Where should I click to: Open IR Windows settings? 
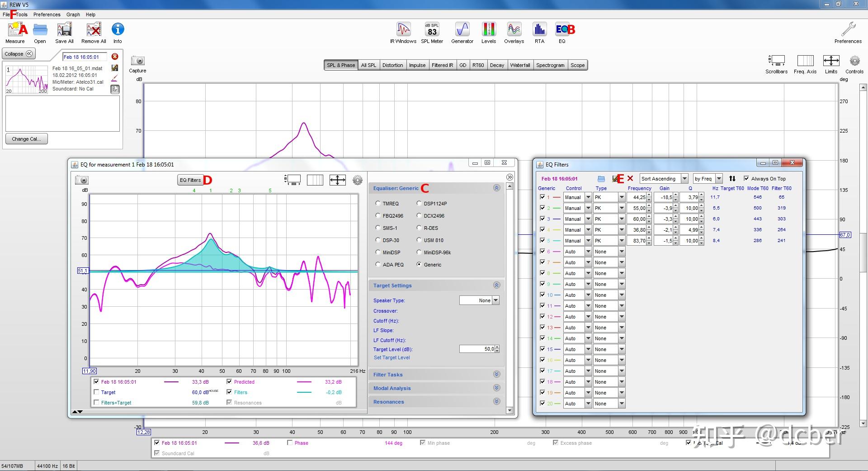403,30
